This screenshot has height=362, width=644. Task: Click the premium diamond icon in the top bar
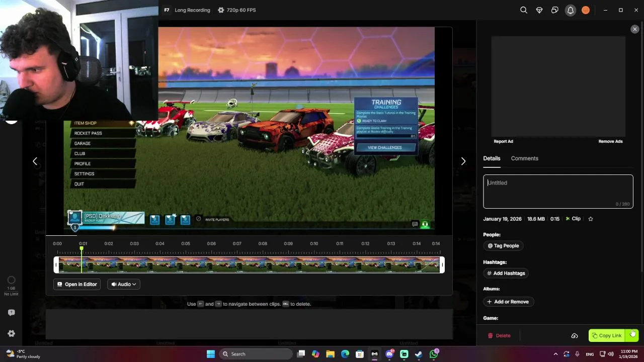pyautogui.click(x=539, y=10)
